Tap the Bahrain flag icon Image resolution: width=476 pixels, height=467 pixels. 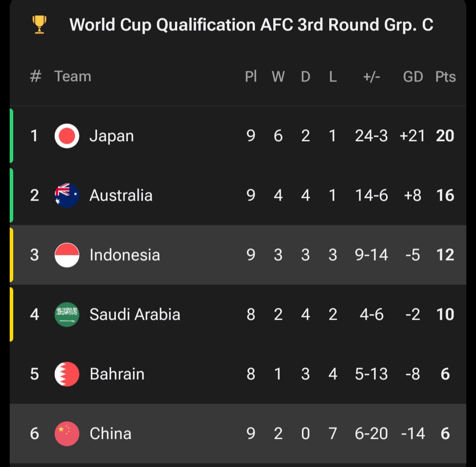(67, 374)
